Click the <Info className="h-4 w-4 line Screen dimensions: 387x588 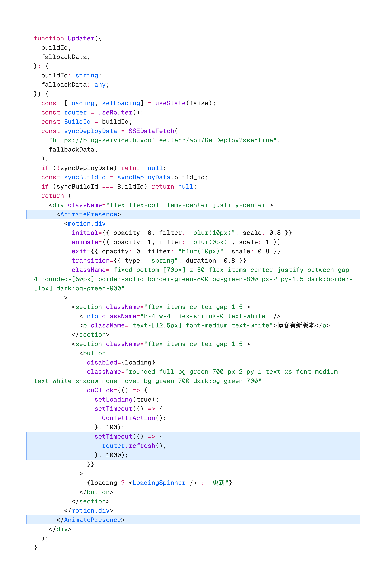click(180, 316)
